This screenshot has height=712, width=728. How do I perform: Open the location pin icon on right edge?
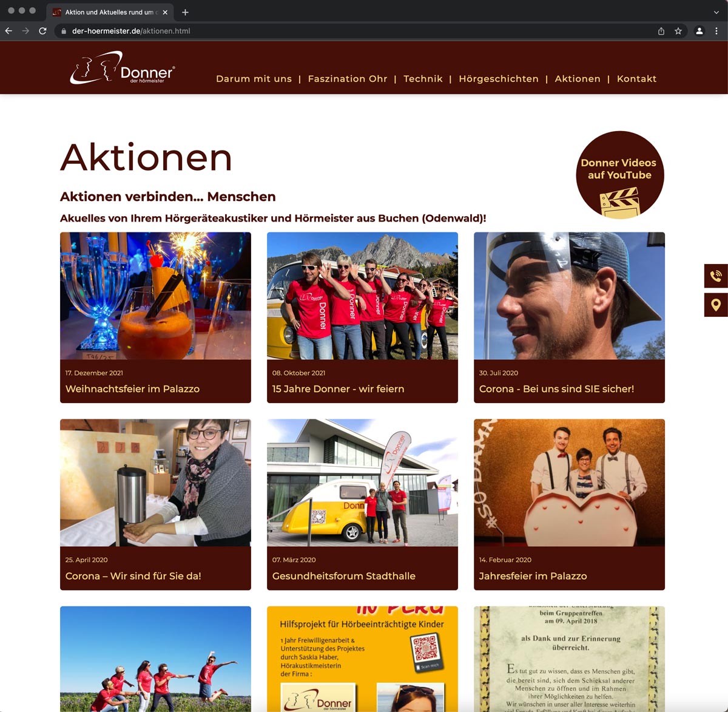(x=716, y=305)
